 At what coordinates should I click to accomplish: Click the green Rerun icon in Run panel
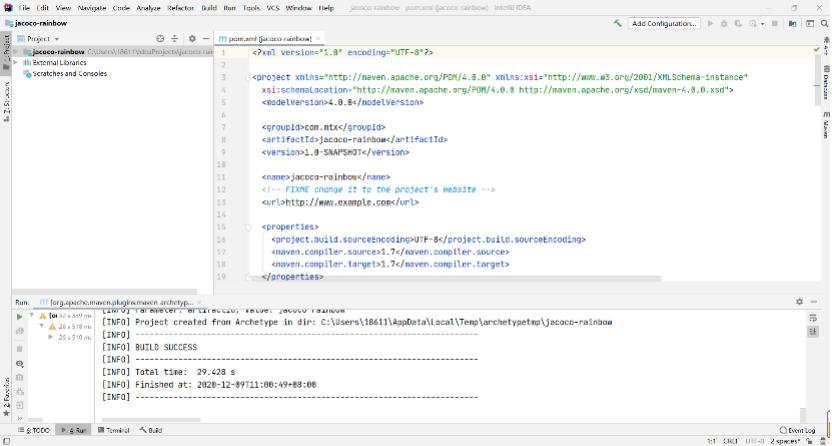point(19,316)
